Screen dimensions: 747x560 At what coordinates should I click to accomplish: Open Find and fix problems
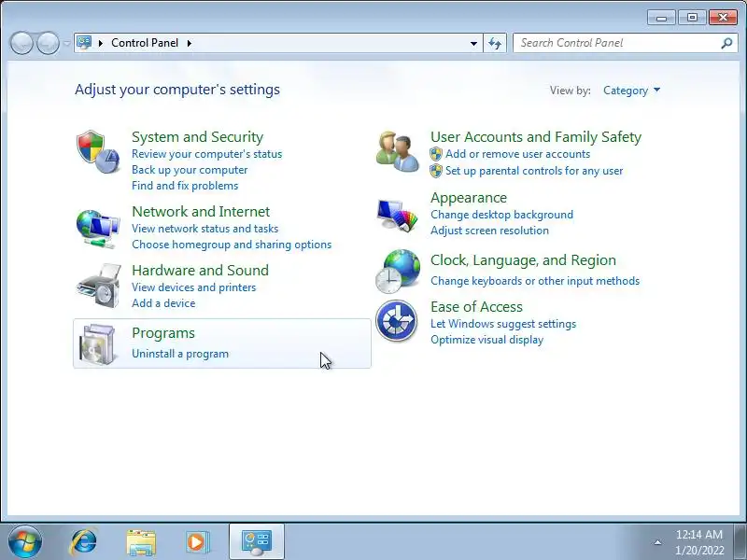pyautogui.click(x=185, y=185)
